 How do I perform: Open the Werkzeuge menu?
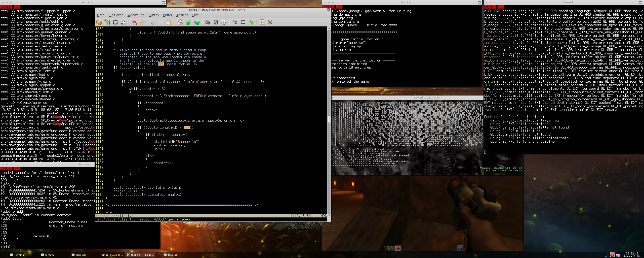tap(136, 15)
